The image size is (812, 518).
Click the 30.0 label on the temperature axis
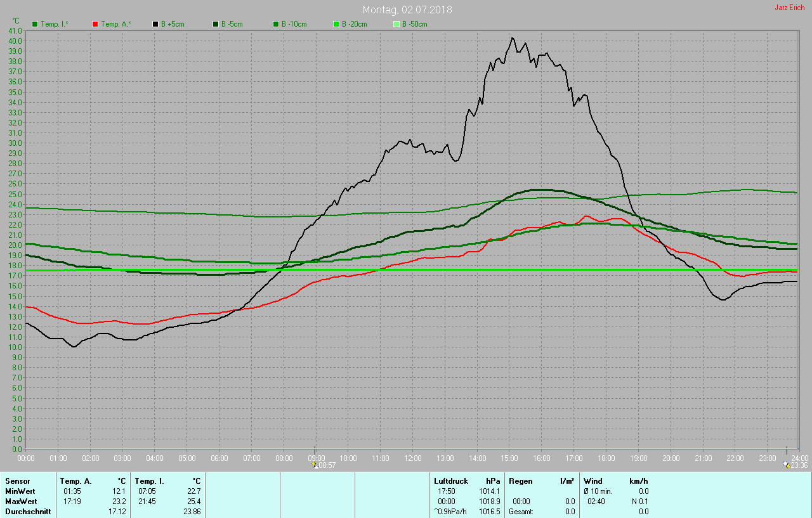tap(15, 143)
